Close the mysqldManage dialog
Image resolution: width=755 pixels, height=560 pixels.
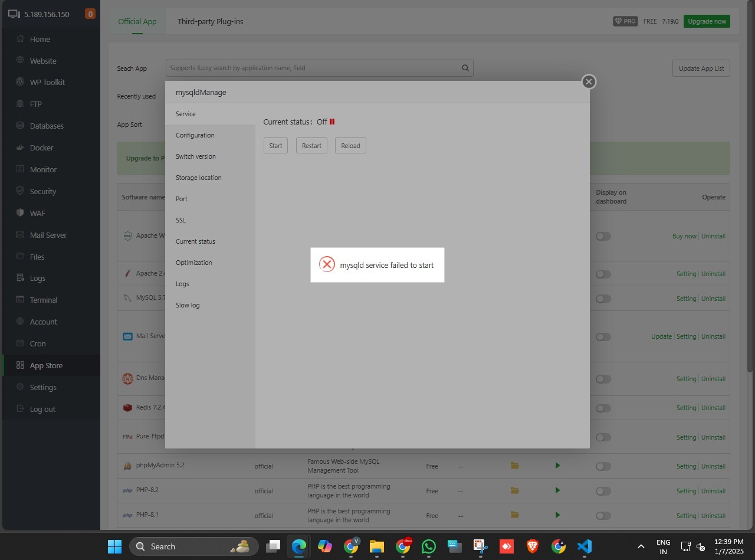click(x=589, y=82)
